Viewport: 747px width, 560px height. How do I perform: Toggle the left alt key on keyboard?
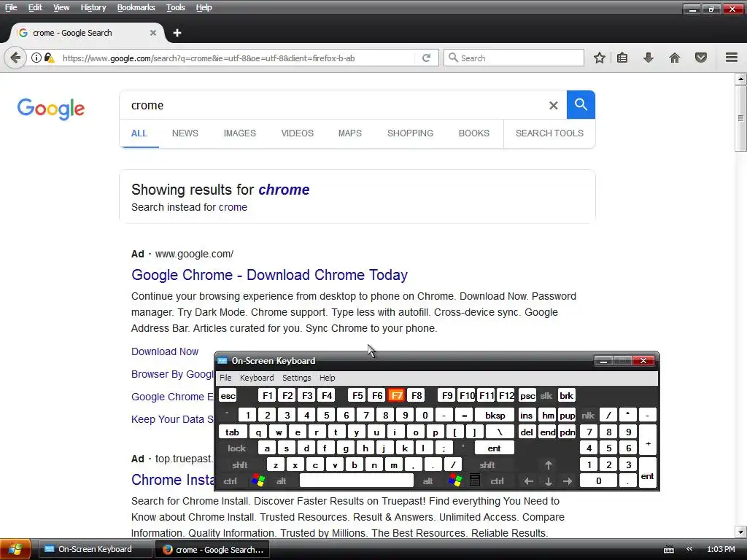281,481
